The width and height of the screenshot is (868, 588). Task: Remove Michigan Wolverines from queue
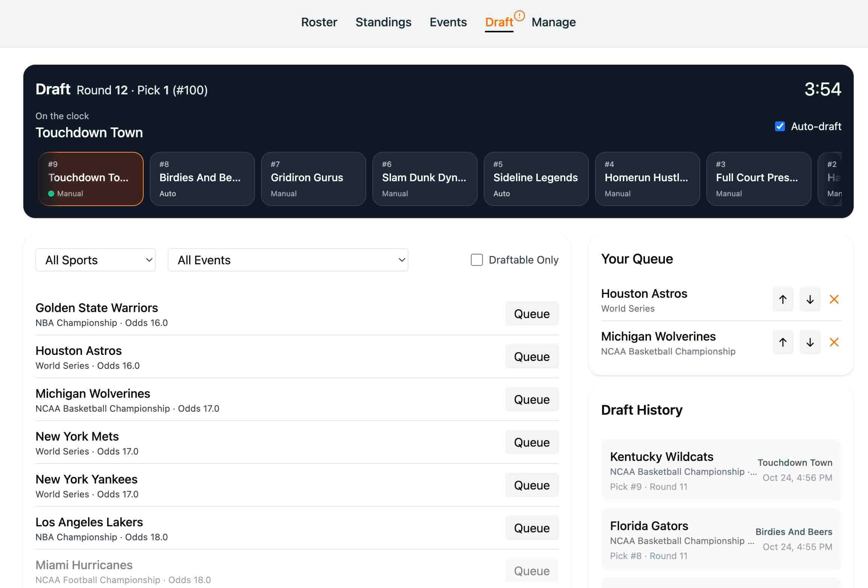(834, 342)
